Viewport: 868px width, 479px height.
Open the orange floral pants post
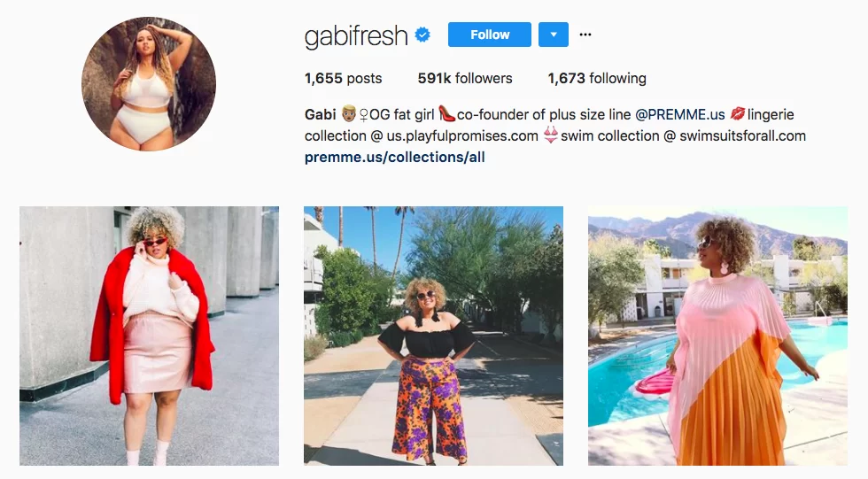pyautogui.click(x=433, y=336)
